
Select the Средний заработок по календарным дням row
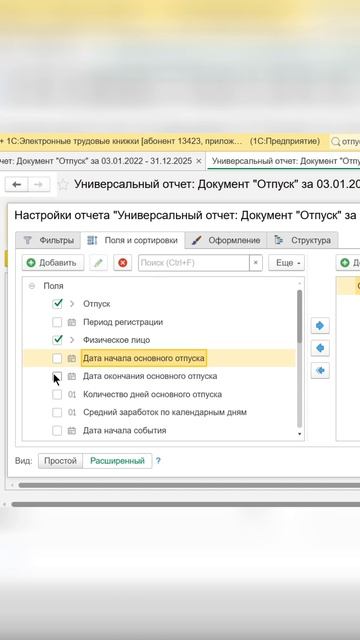pos(159,413)
